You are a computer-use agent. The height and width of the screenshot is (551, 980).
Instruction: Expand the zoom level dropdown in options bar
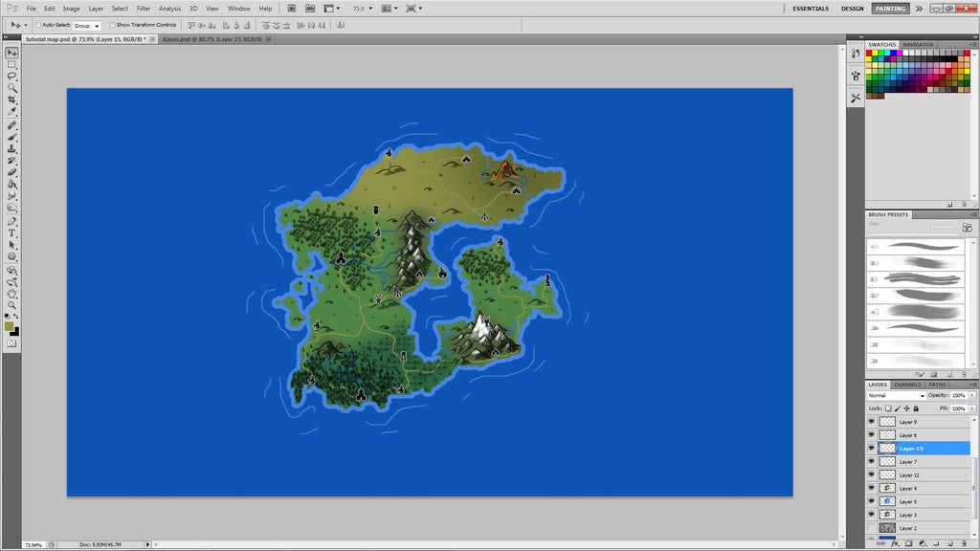pos(369,8)
